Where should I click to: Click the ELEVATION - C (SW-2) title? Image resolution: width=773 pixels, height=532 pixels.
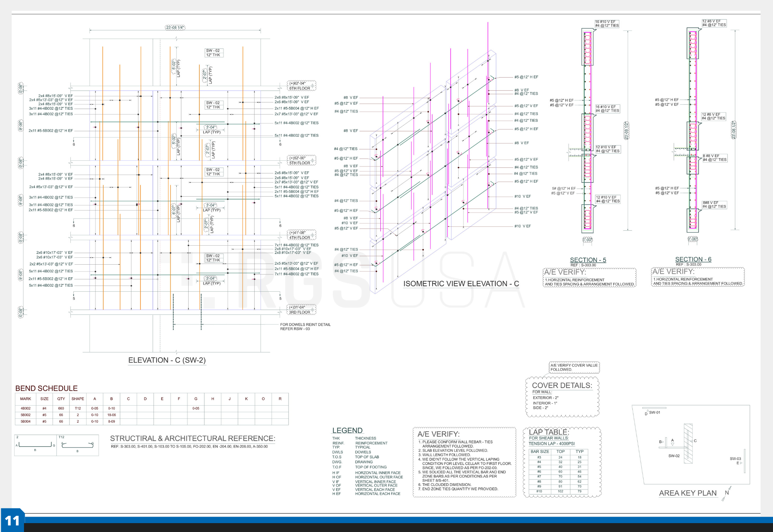click(167, 360)
